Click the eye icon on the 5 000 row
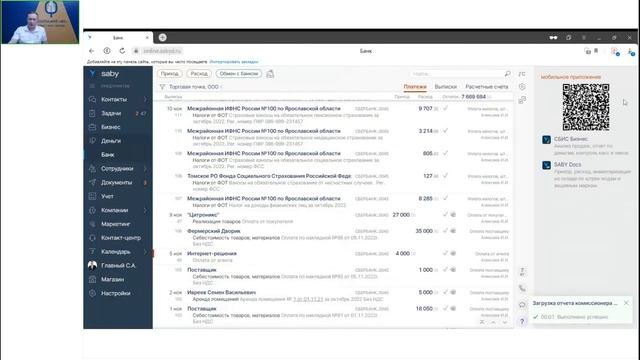This screenshot has width=640, height=360. pos(453,292)
